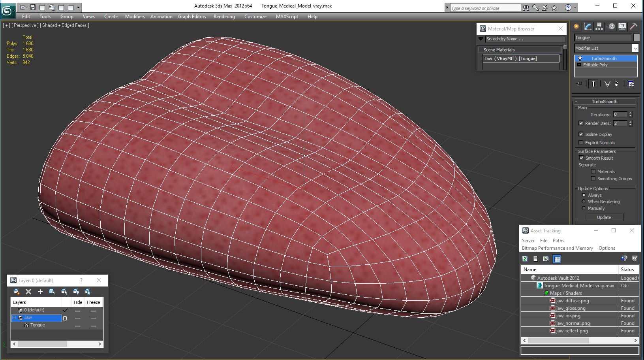This screenshot has height=360, width=644.
Task: Click the Tongue object color swatch
Action: pos(636,38)
